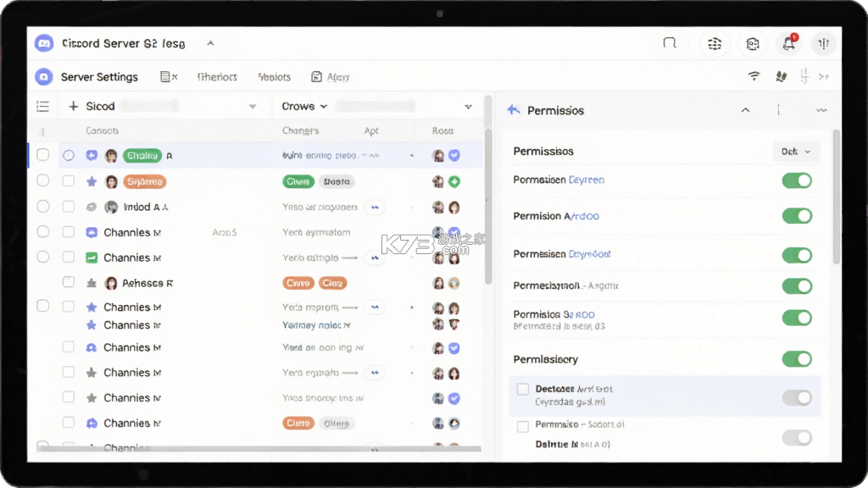The height and width of the screenshot is (488, 868).
Task: Click the blue icon of Arbo5 Channies row
Action: [92, 232]
